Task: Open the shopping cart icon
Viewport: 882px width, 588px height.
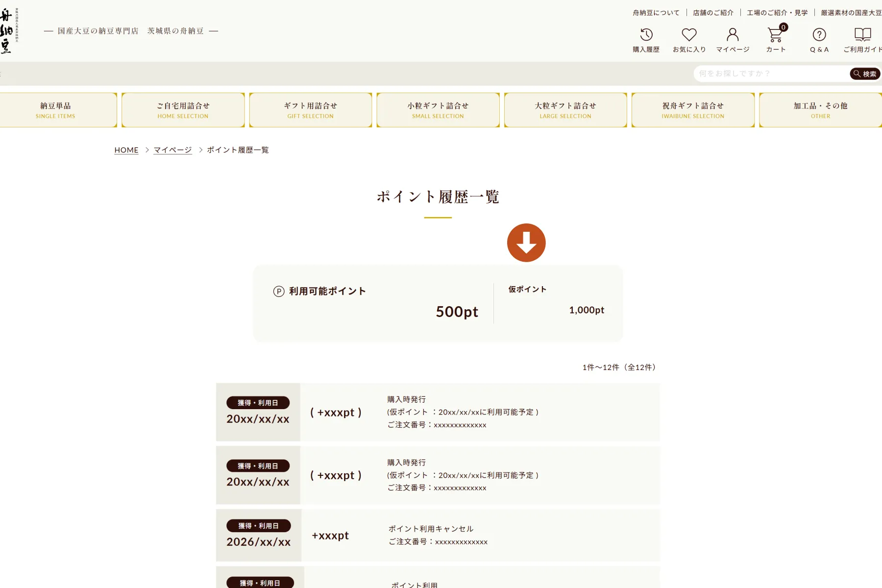Action: (x=776, y=34)
